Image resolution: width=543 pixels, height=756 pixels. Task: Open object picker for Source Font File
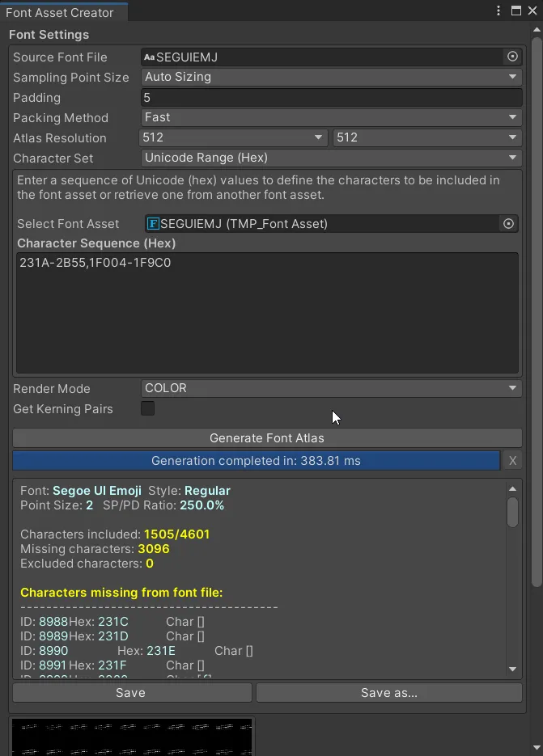512,57
